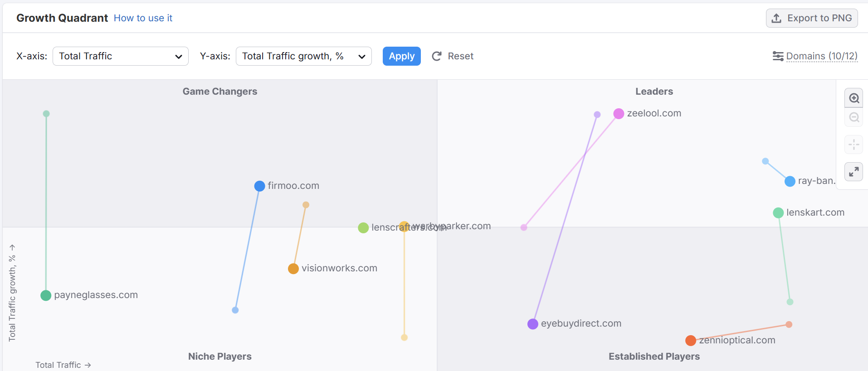Click the Established Players quadrant label
Screen dimensions: 868x371
click(x=654, y=357)
